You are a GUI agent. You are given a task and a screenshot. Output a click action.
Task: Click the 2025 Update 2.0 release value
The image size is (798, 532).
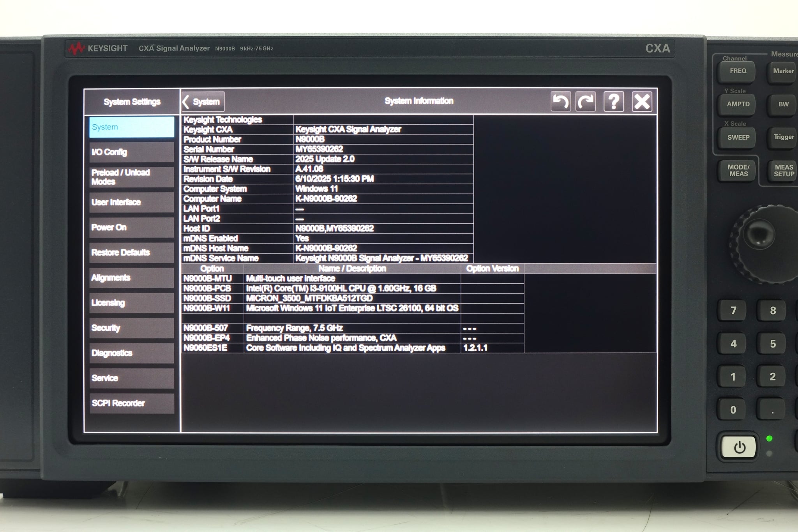[325, 159]
